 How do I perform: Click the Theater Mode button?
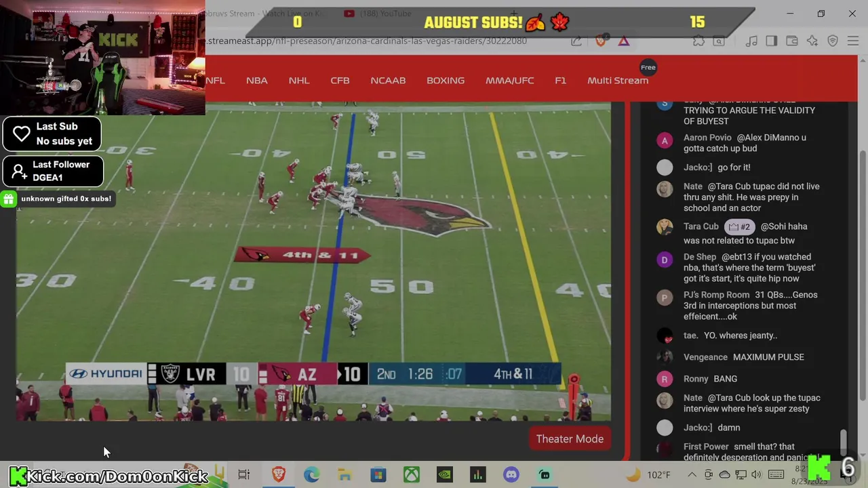pyautogui.click(x=570, y=439)
